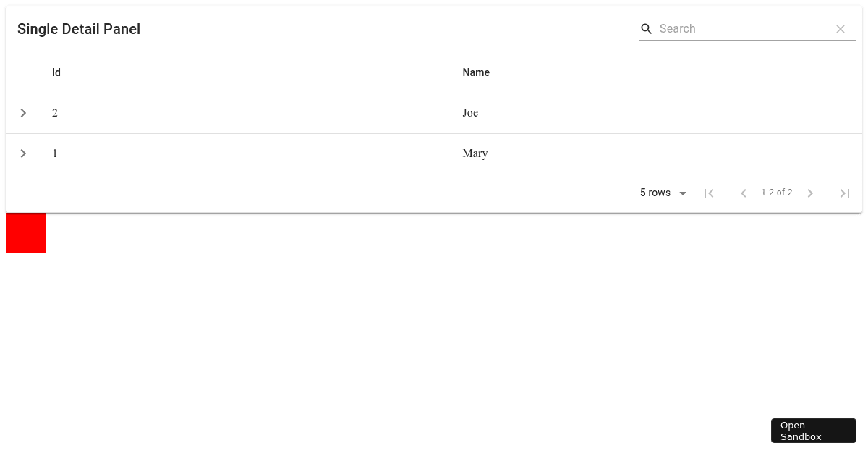Screen dimensions: 868x456
Task: Click the chevron beside row Mary
Action: [23, 153]
